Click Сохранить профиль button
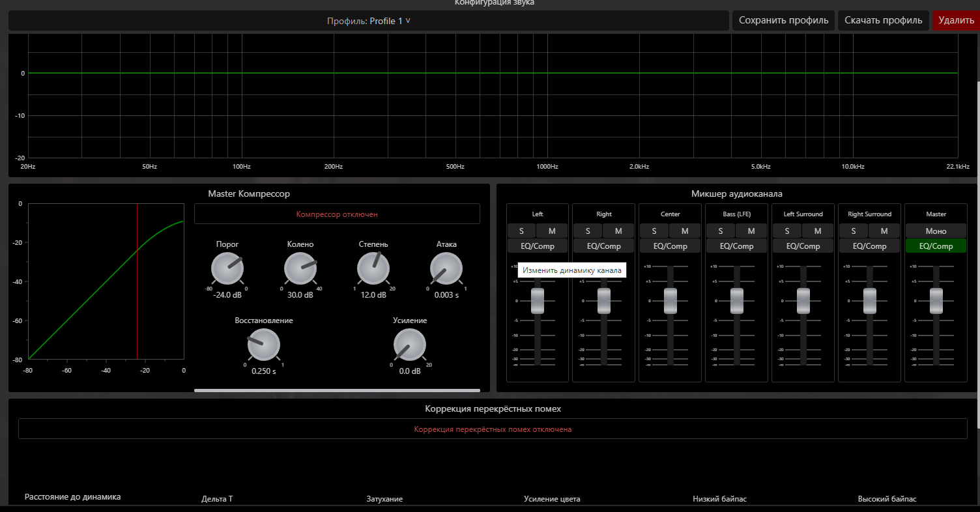Viewport: 980px width, 512px height. [x=783, y=20]
